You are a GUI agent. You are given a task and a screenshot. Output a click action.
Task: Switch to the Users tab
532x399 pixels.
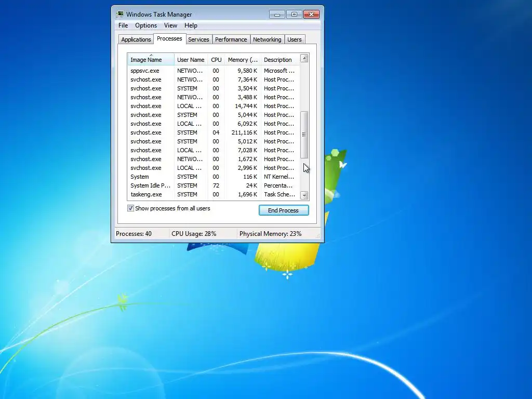[x=294, y=39]
